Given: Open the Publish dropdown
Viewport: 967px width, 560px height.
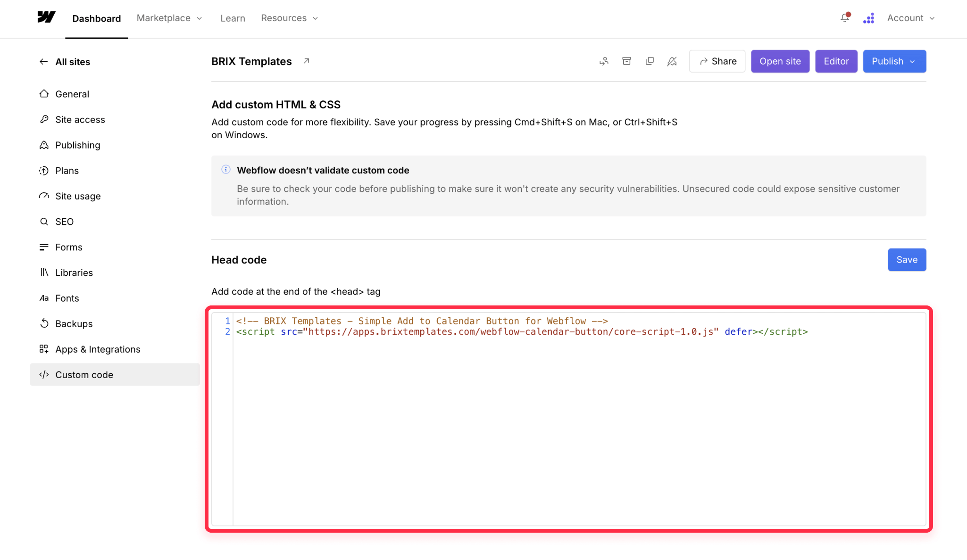Looking at the screenshot, I should (x=894, y=61).
